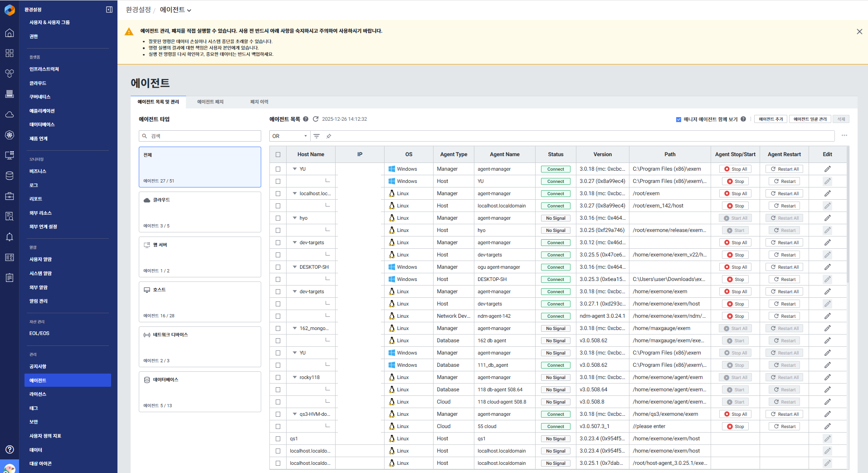Image resolution: width=868 pixels, height=473 pixels.
Task: Open the OR condition dropdown
Action: [290, 136]
